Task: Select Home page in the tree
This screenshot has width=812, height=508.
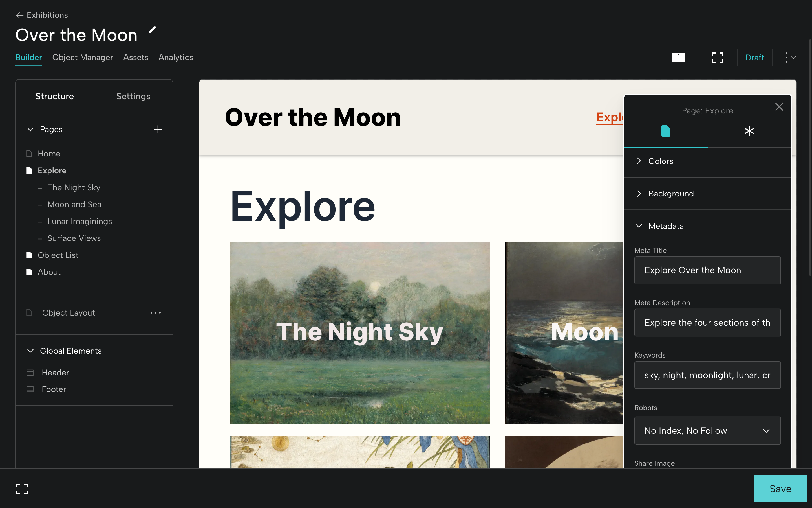Action: pos(49,154)
